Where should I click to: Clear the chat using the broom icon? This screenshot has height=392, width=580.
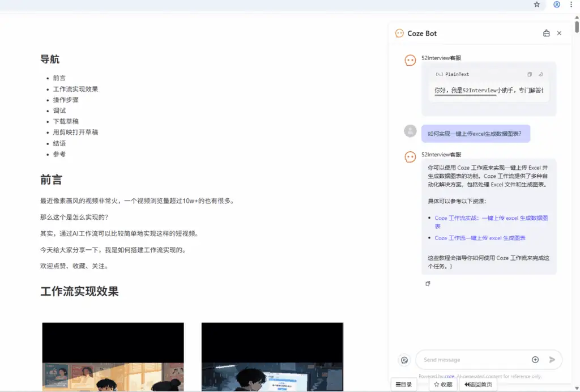tap(547, 33)
